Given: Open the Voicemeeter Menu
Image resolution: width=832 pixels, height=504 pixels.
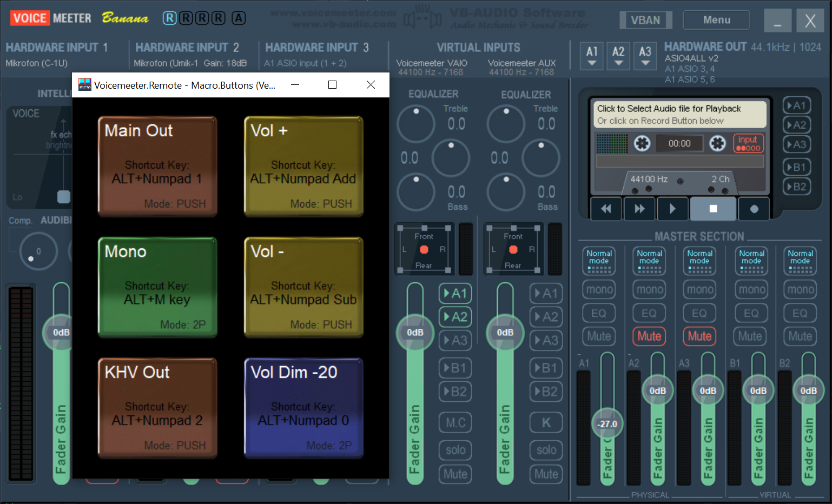Looking at the screenshot, I should pyautogui.click(x=717, y=20).
